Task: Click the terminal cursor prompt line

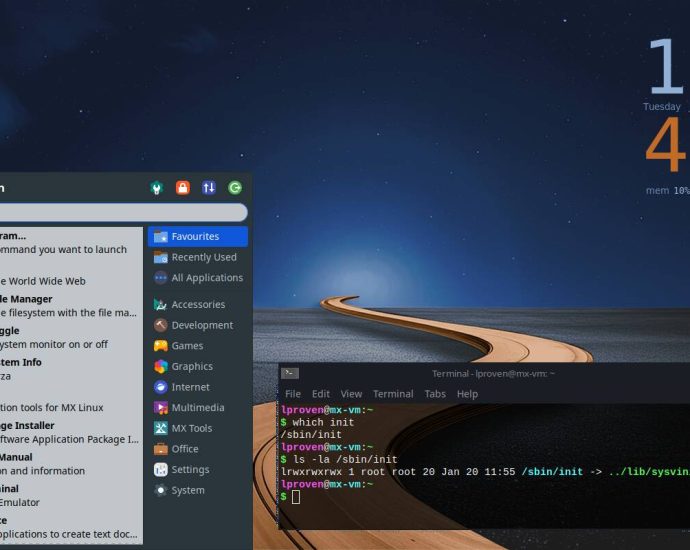Action: [291, 497]
